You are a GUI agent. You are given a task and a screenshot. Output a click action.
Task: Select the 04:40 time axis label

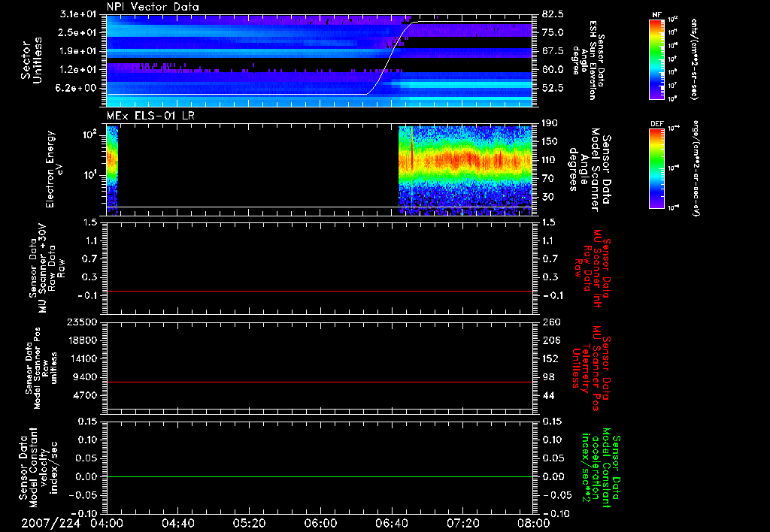pos(177,524)
